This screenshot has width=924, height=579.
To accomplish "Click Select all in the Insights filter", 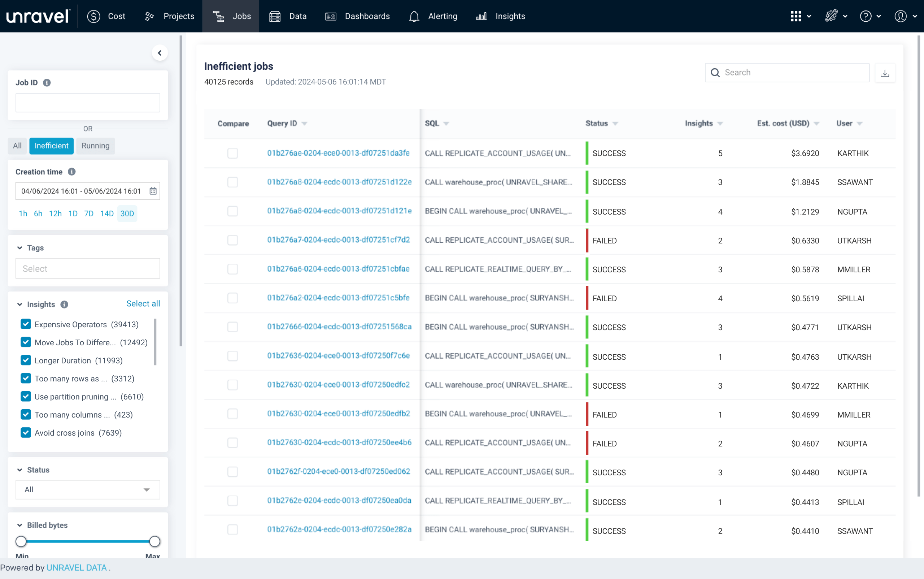I will pos(143,303).
